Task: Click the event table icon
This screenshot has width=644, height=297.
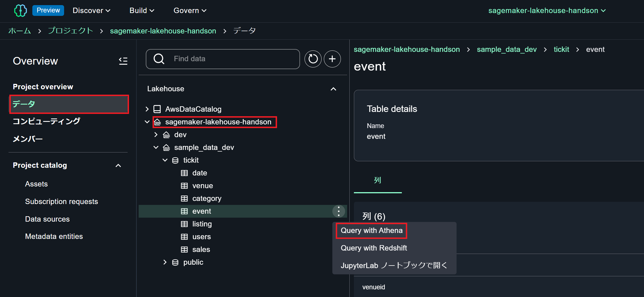Action: [184, 211]
